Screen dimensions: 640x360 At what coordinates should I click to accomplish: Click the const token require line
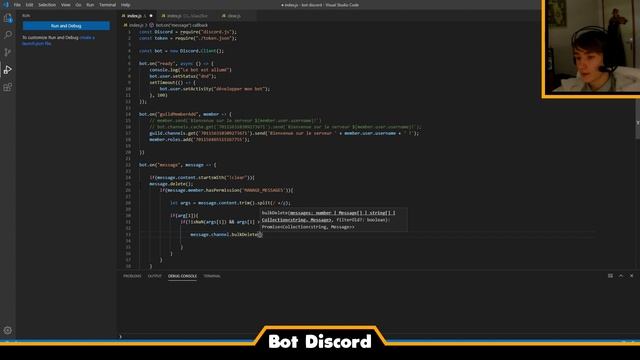(188, 38)
